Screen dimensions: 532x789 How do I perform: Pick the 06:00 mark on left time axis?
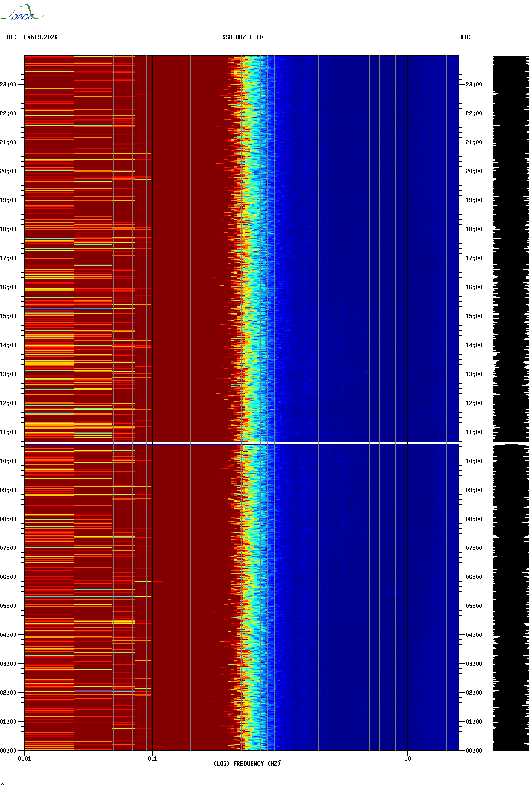[x=9, y=577]
